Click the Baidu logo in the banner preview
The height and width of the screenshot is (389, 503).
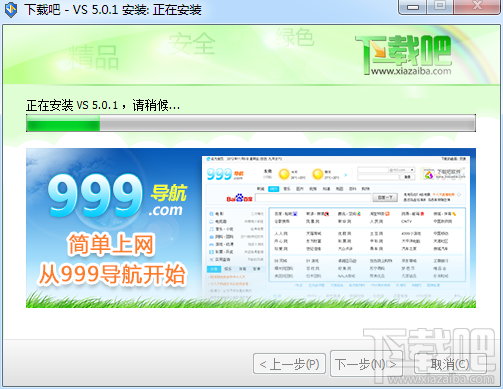click(239, 198)
